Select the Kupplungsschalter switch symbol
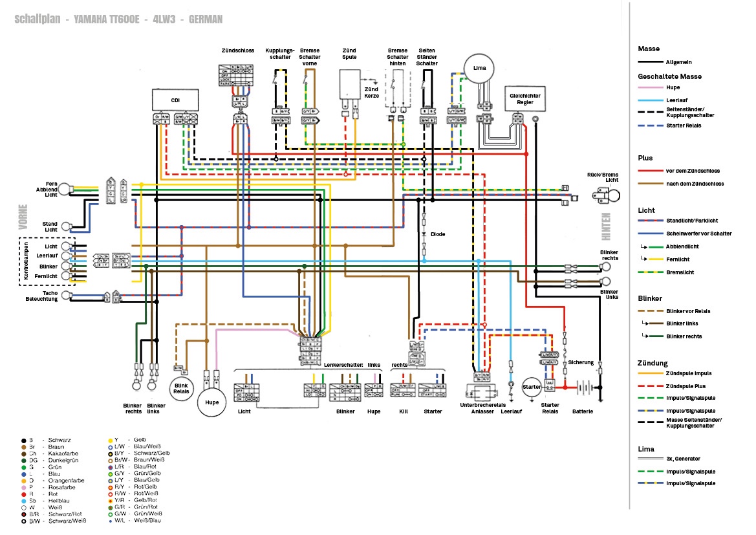The width and height of the screenshot is (756, 535). pyautogui.click(x=276, y=79)
